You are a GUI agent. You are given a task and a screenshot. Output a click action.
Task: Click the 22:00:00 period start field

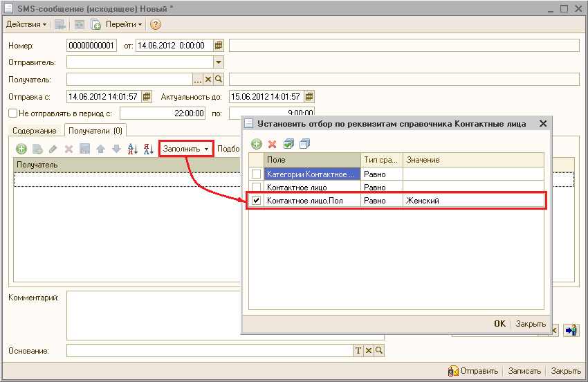point(163,113)
